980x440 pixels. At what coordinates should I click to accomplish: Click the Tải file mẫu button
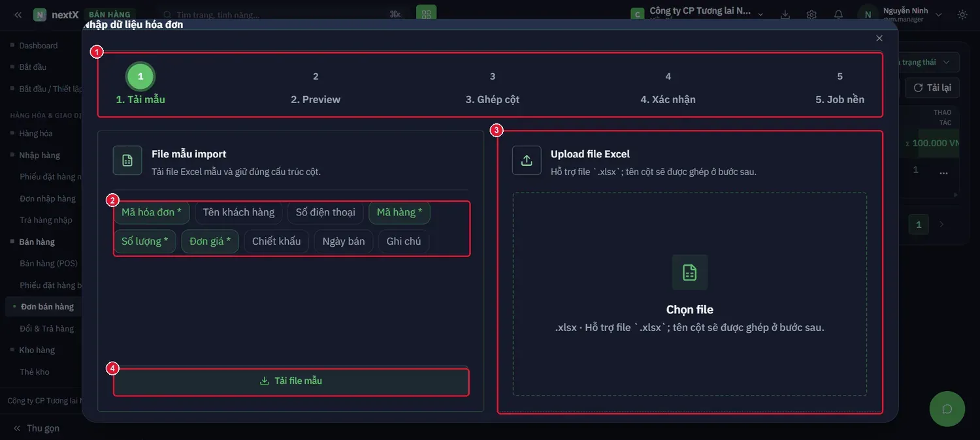pyautogui.click(x=291, y=381)
